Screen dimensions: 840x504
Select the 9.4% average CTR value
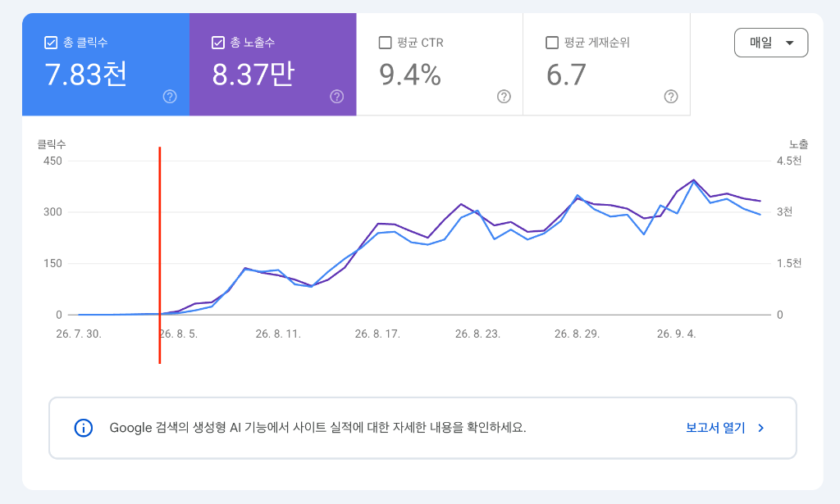click(410, 75)
